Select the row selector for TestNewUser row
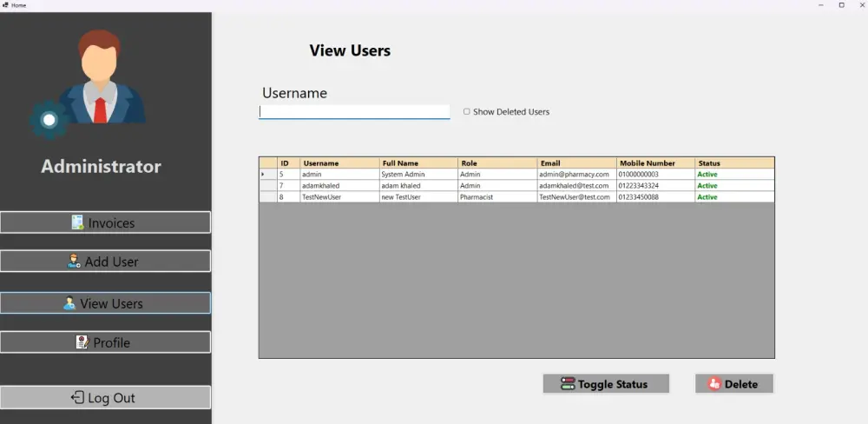Screen dimensions: 868x424 pos(268,196)
